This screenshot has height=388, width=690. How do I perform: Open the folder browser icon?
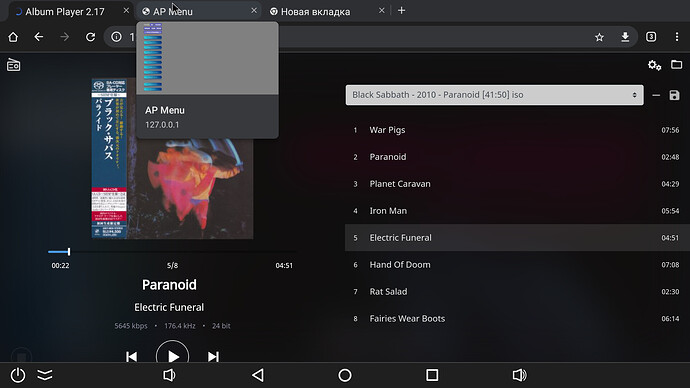point(676,65)
